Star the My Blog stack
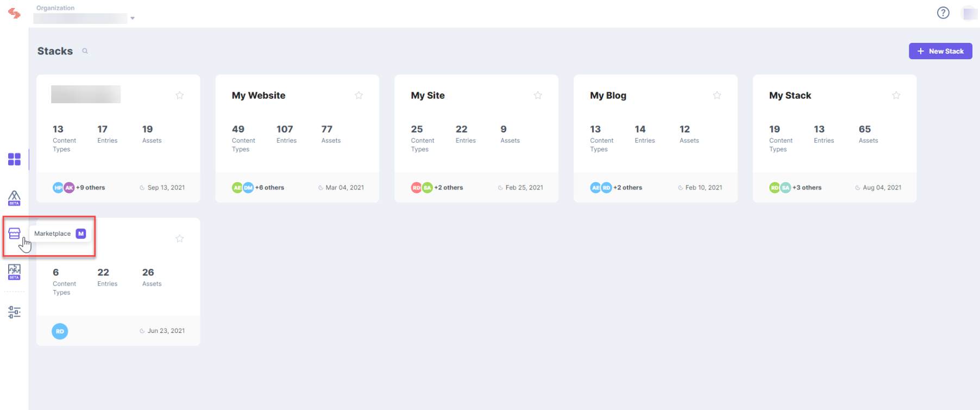This screenshot has width=980, height=410. (x=717, y=96)
